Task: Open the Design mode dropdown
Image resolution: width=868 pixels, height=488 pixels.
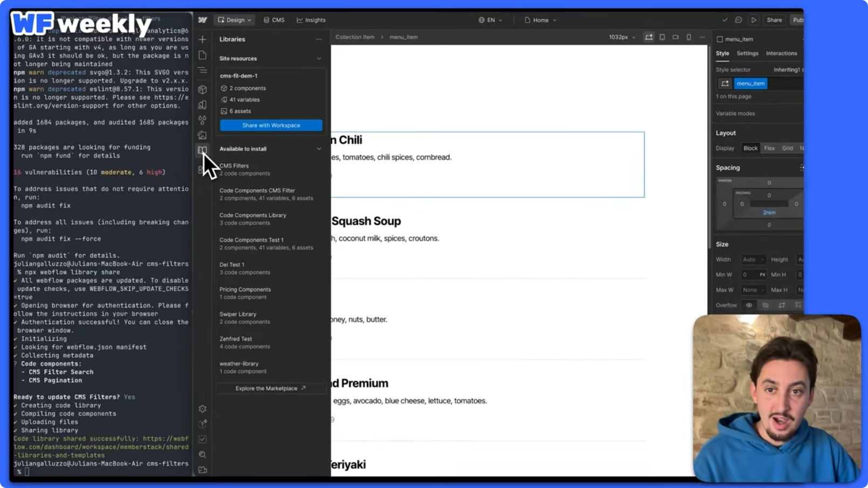Action: tap(235, 20)
